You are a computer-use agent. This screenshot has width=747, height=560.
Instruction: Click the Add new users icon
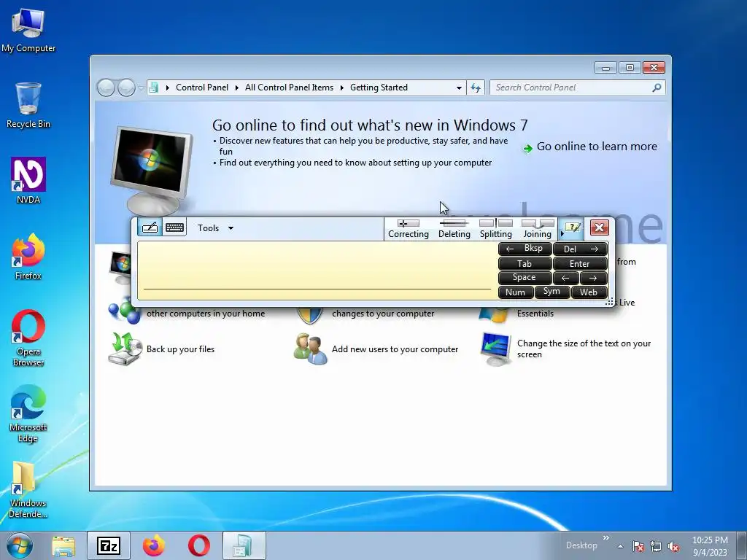click(310, 349)
